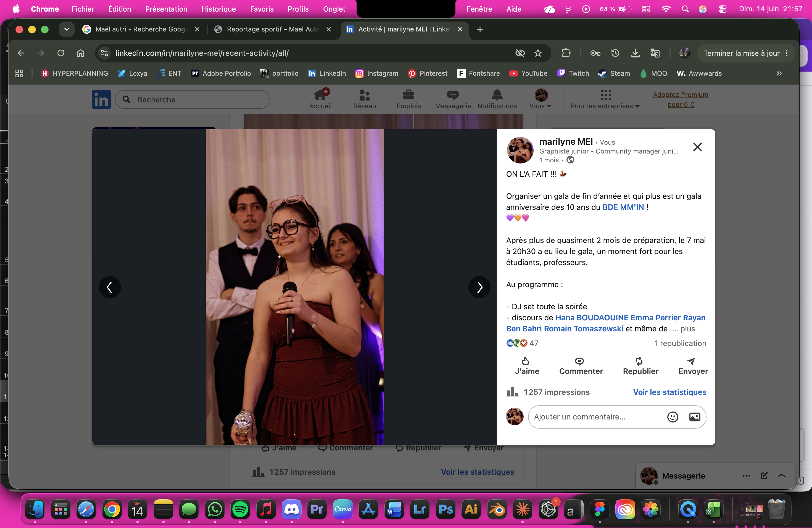Open Commenter on the post
Viewport: 812px width, 528px height.
tap(581, 366)
